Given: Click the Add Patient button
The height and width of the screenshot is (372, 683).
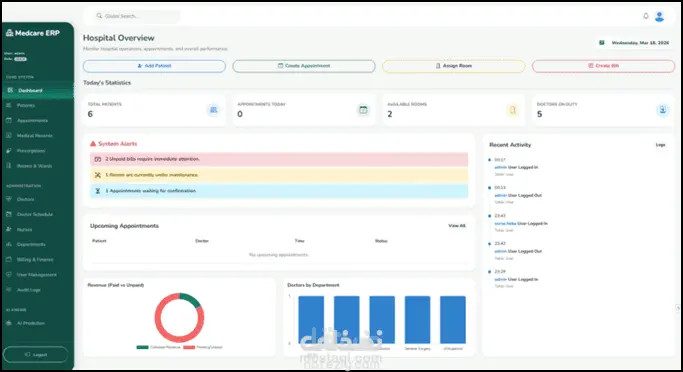Looking at the screenshot, I should 154,66.
